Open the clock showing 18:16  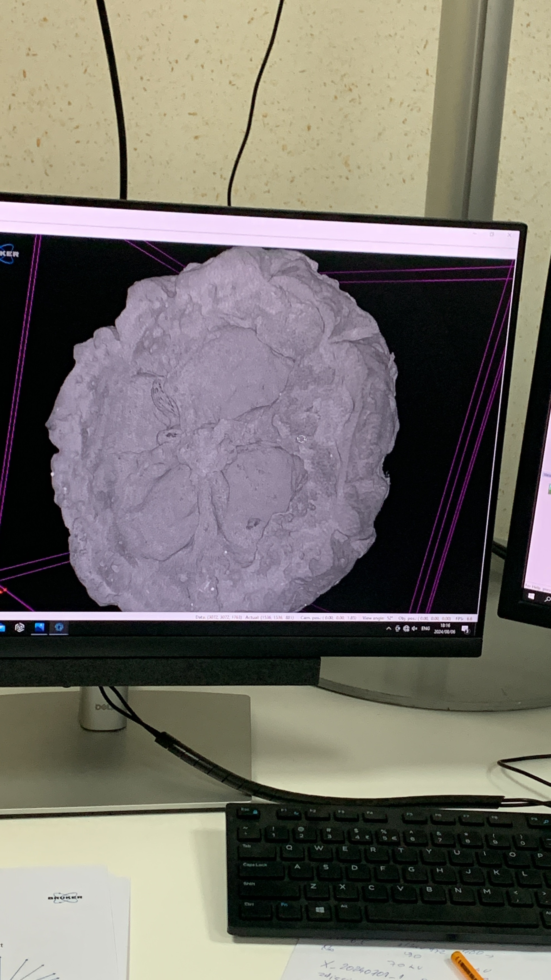tap(444, 628)
